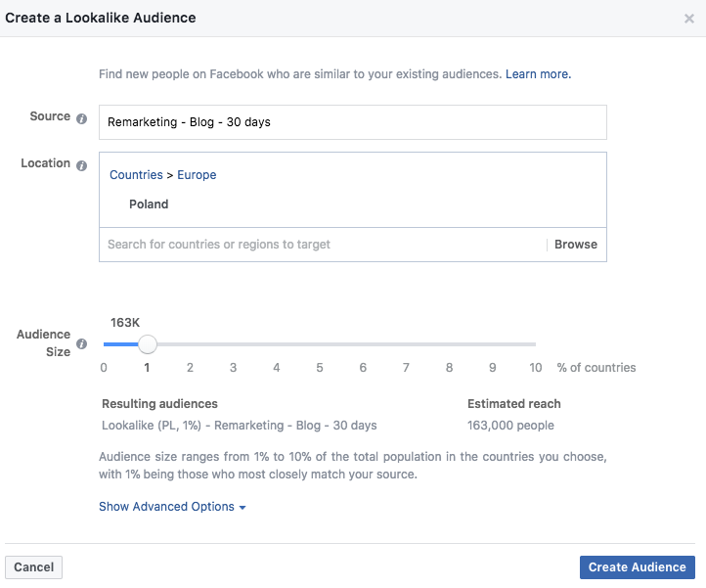The height and width of the screenshot is (588, 706).
Task: Close the Create a Lookalike Audience dialog
Action: pyautogui.click(x=690, y=19)
